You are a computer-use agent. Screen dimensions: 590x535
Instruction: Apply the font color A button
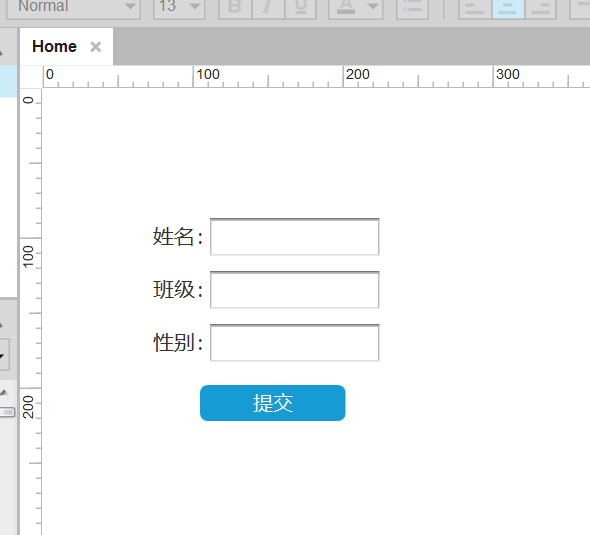pos(346,8)
